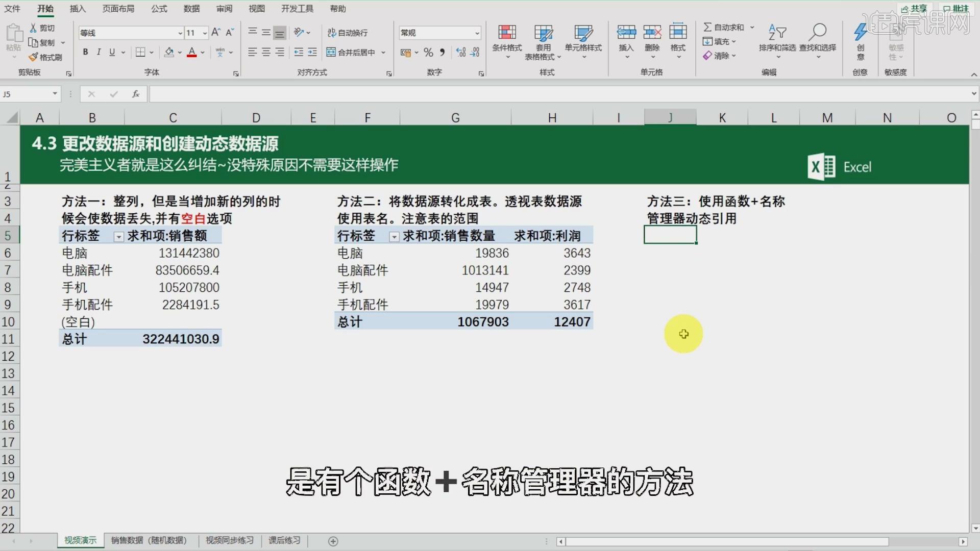Open the Formulas ribbon tab
Image resolution: width=980 pixels, height=551 pixels.
[159, 9]
